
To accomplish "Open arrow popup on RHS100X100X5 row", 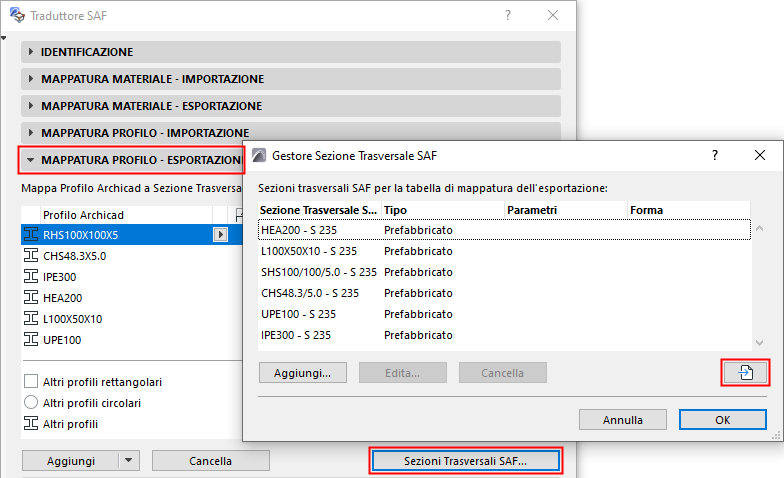I will (220, 234).
